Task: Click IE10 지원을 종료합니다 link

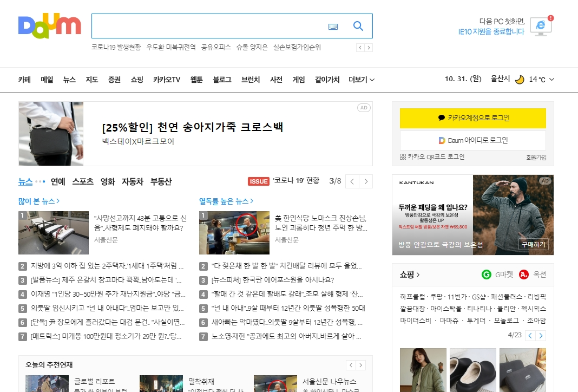Action: pos(491,32)
